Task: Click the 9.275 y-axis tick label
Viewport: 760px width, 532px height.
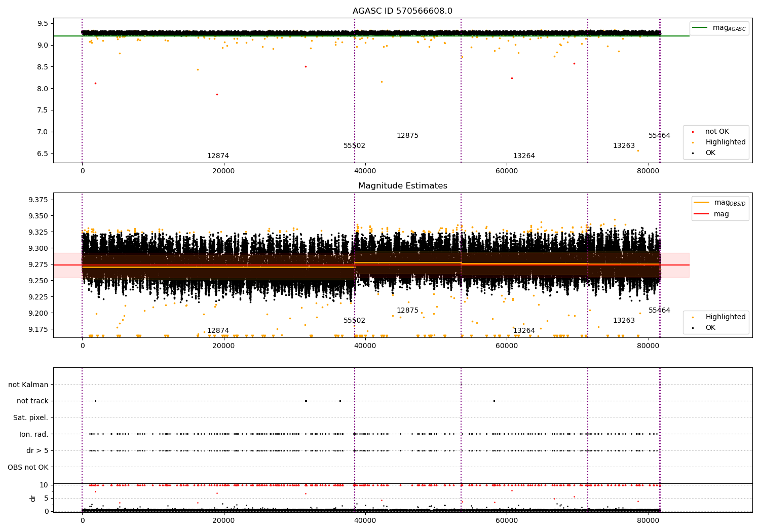Action: 39,264
